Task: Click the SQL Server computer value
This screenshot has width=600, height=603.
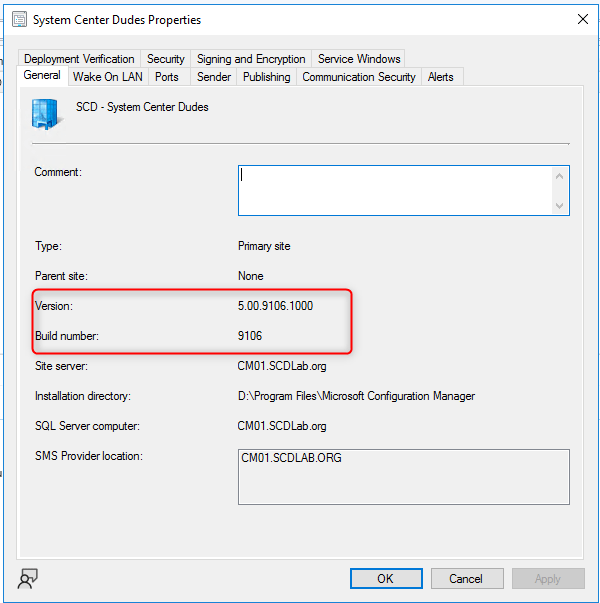Action: pos(282,426)
